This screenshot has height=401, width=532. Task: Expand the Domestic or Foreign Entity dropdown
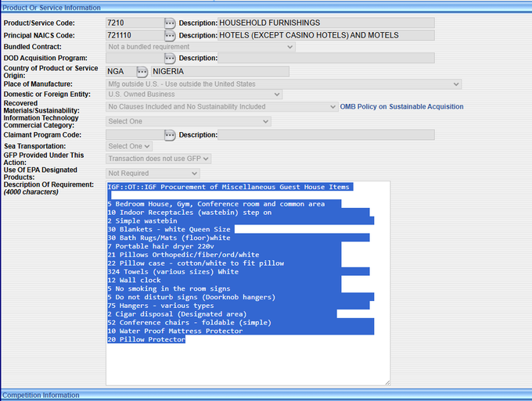194,95
